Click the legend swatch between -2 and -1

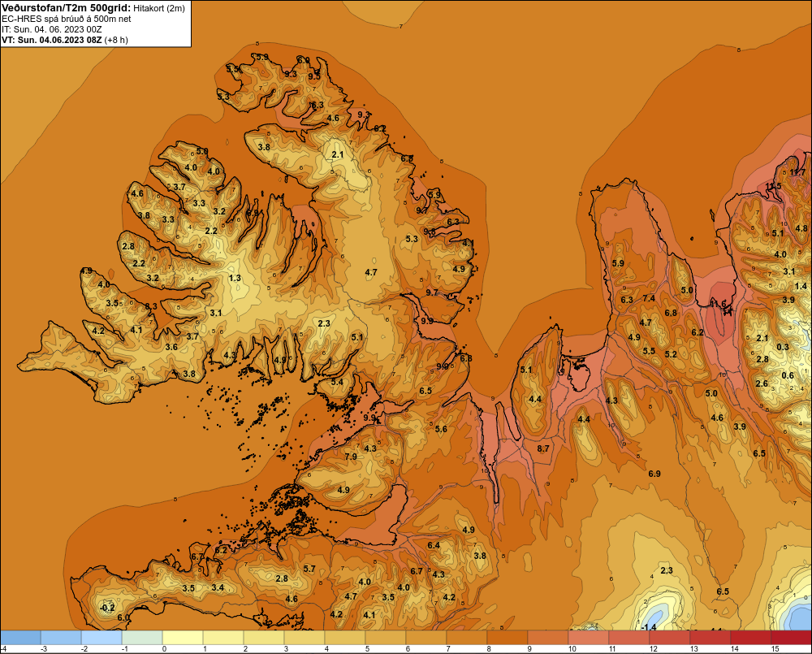102,637
